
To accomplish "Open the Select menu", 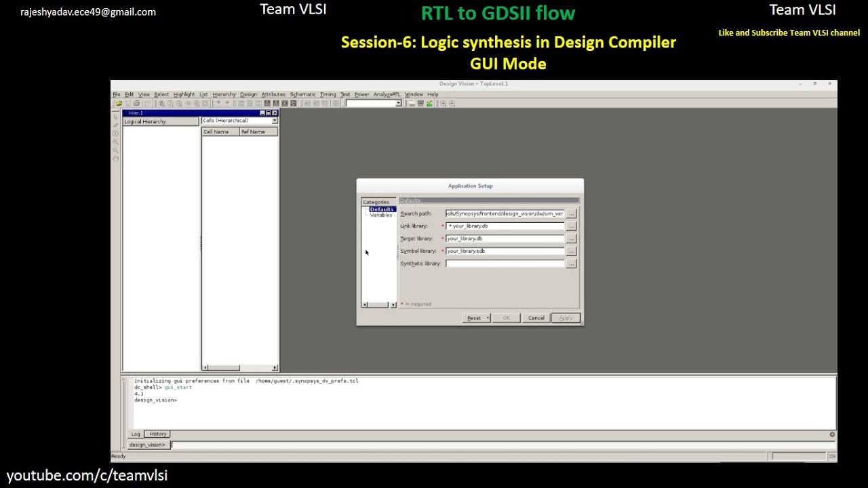I will point(161,94).
